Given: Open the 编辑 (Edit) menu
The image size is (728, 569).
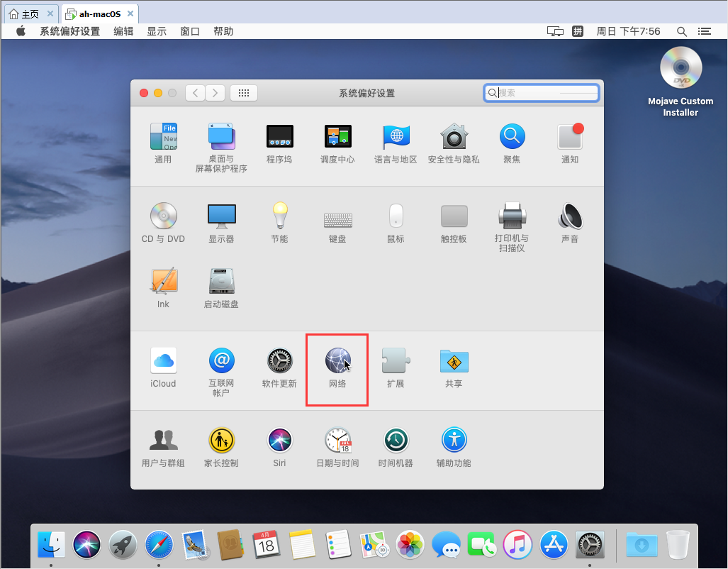Looking at the screenshot, I should pos(123,31).
